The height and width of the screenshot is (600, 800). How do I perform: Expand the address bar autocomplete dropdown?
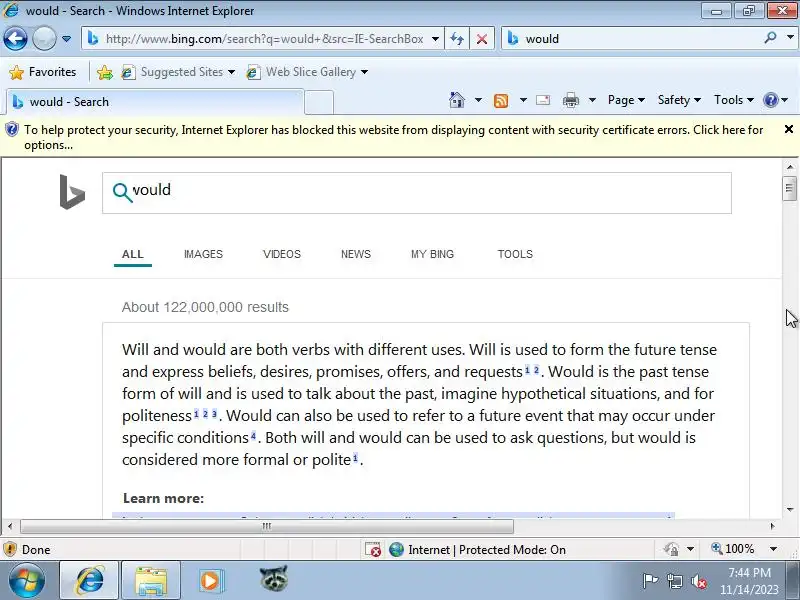(x=435, y=39)
